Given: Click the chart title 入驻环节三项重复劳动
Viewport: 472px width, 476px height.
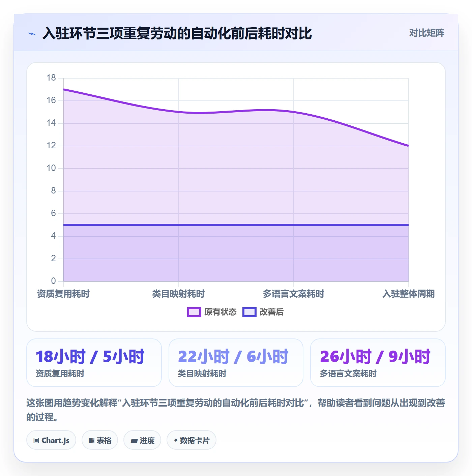Looking at the screenshot, I should [177, 33].
